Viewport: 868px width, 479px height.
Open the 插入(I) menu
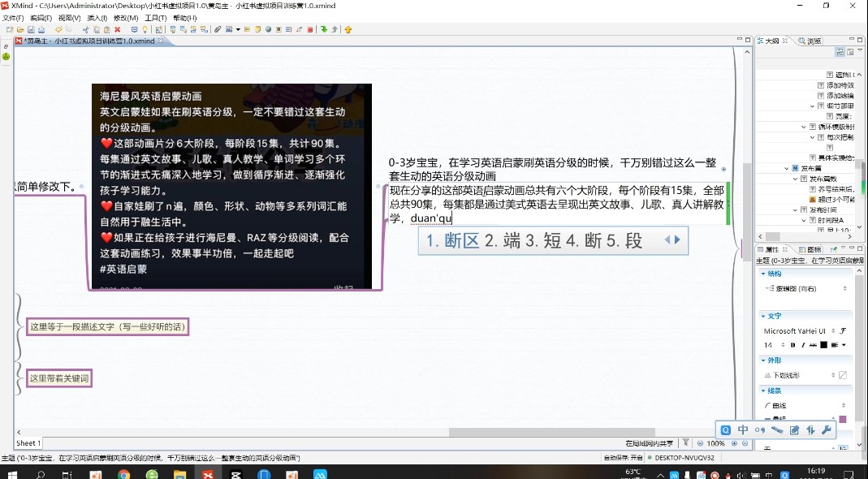tap(97, 19)
